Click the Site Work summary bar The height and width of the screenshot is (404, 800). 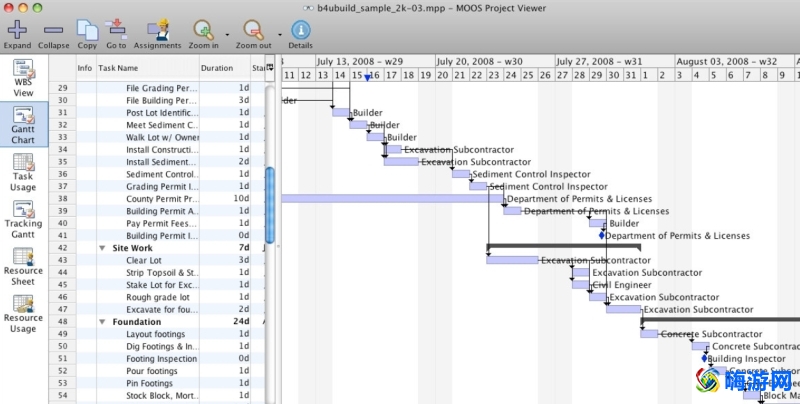[x=563, y=247]
